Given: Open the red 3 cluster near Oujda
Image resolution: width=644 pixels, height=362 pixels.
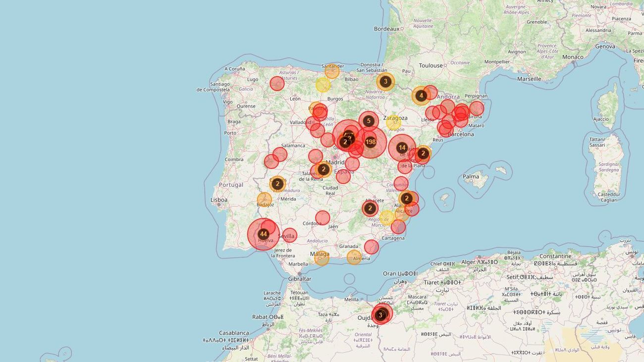Looking at the screenshot, I should 380,315.
